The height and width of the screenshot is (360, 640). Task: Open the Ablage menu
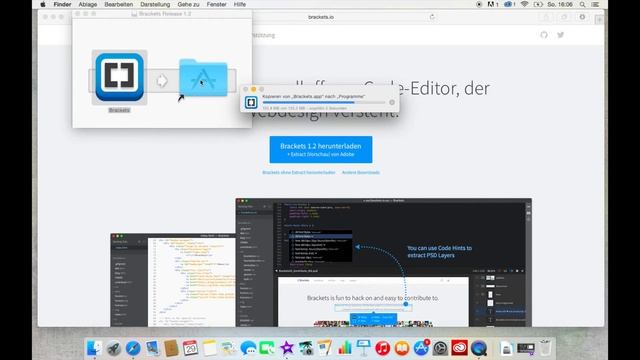tap(88, 4)
